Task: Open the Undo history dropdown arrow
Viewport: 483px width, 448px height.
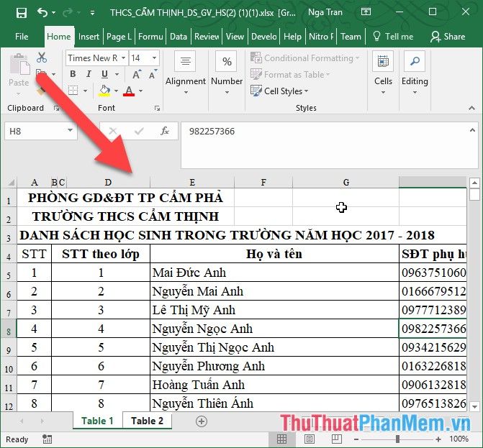Action: (53, 13)
